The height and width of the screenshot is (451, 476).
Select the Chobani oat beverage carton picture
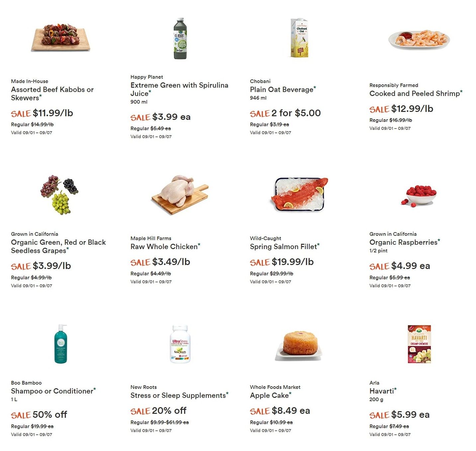(300, 38)
